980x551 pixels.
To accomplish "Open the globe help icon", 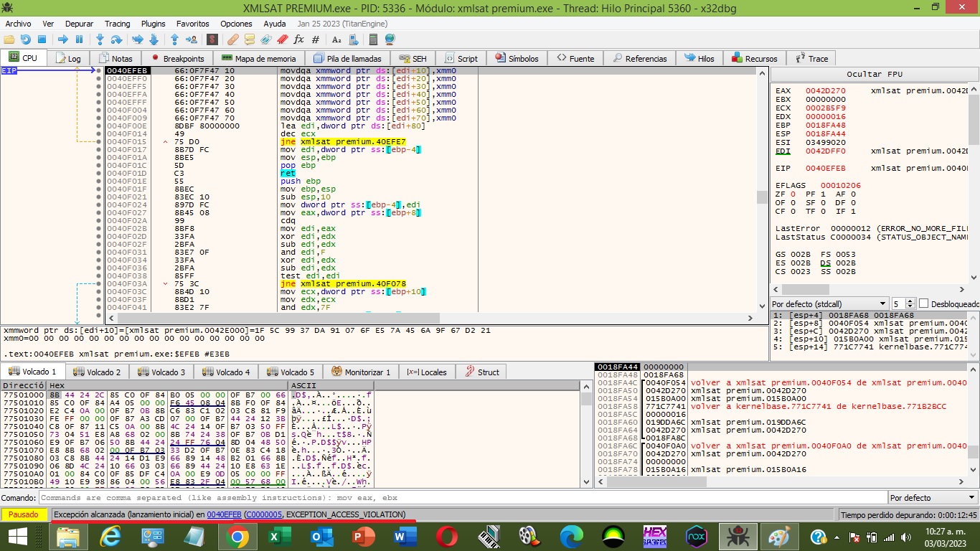I will tap(390, 39).
